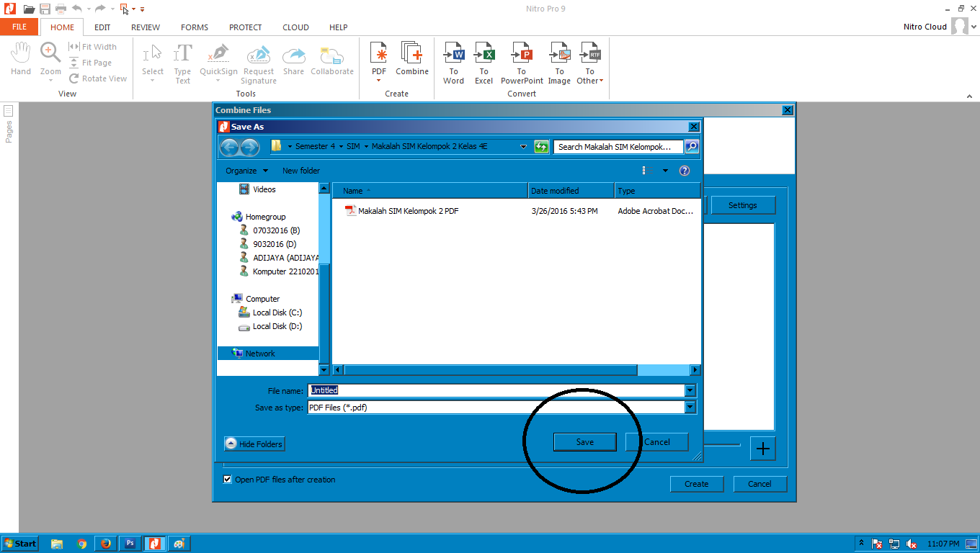Select the Type Text tool

coord(182,61)
